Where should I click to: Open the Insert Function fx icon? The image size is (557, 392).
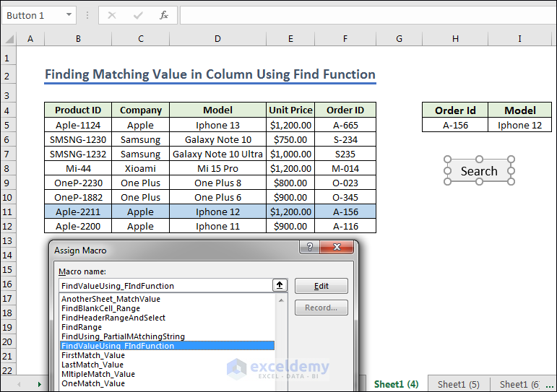click(164, 15)
